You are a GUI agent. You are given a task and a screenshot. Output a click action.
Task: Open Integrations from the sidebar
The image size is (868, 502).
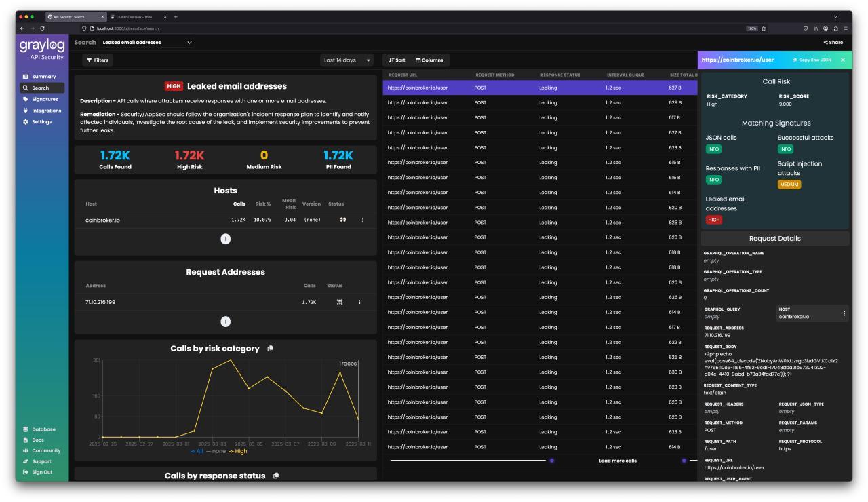pos(43,111)
